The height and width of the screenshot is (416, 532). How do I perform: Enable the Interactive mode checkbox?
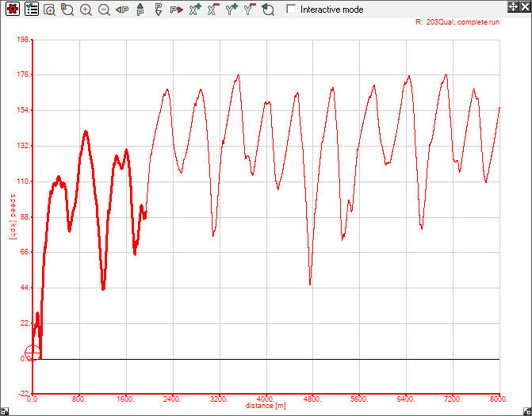tap(291, 10)
